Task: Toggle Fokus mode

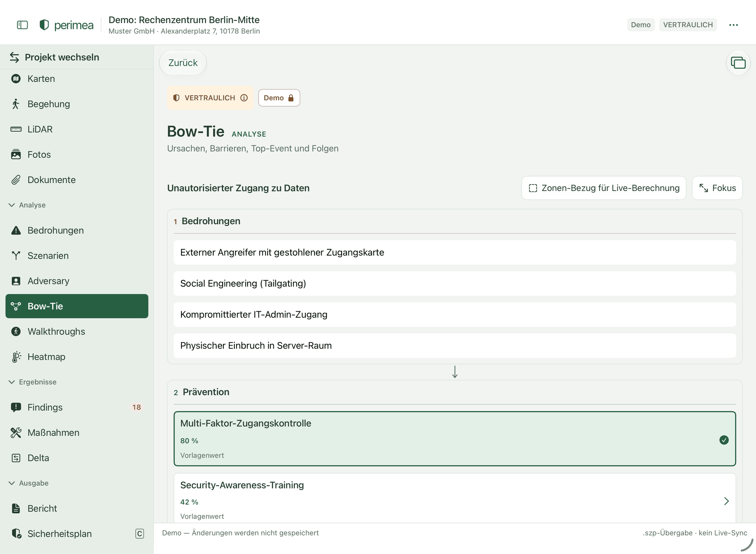Action: [717, 188]
